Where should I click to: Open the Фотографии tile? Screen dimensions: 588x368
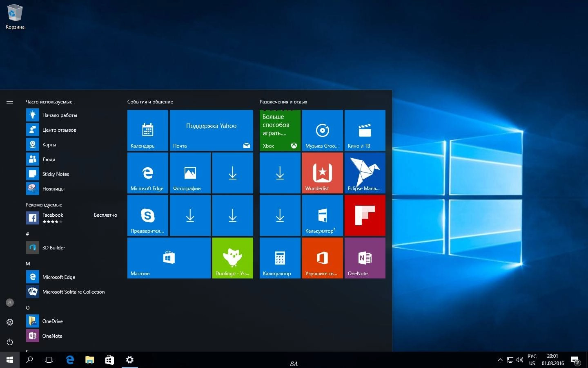click(190, 173)
